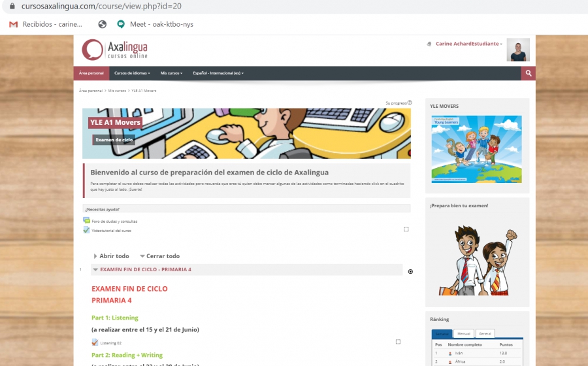Screen dimensions: 588x366
Task: Click the YLE Movers Young Learners image
Action: [477, 149]
